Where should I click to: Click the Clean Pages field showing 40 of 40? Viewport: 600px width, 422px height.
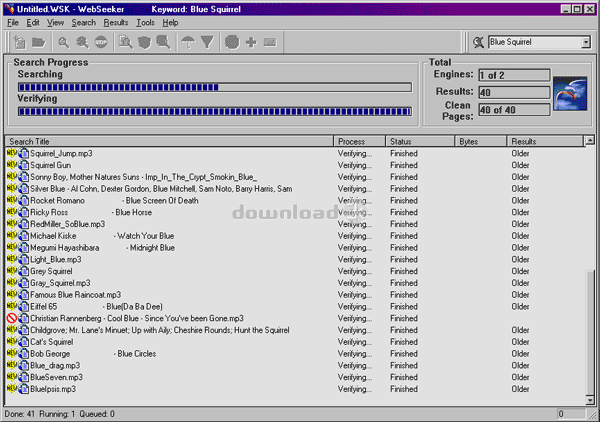coord(514,110)
